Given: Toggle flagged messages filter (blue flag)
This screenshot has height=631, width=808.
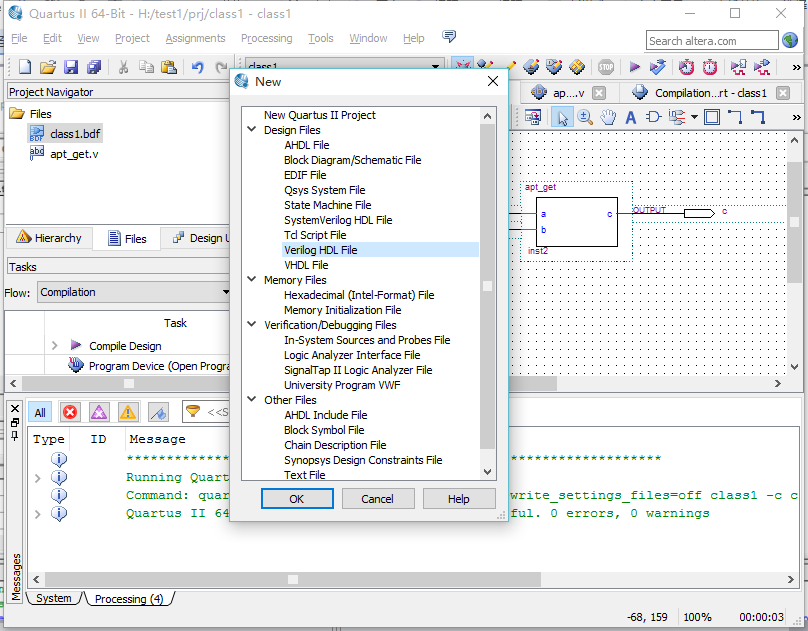Looking at the screenshot, I should coord(158,413).
